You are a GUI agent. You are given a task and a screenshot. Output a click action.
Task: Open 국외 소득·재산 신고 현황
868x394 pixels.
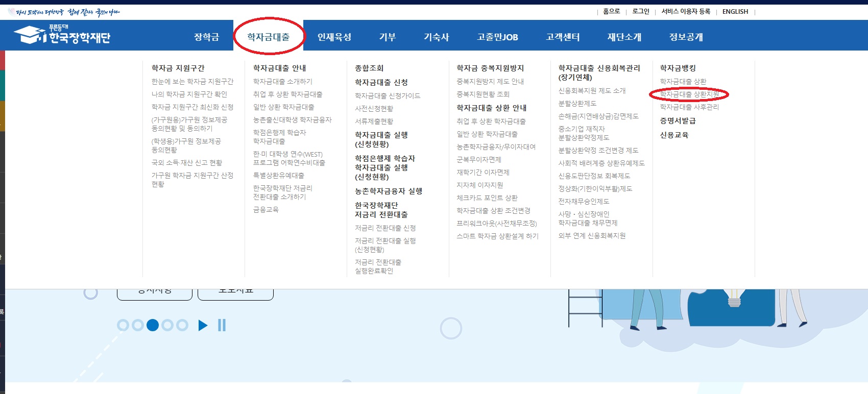[186, 162]
